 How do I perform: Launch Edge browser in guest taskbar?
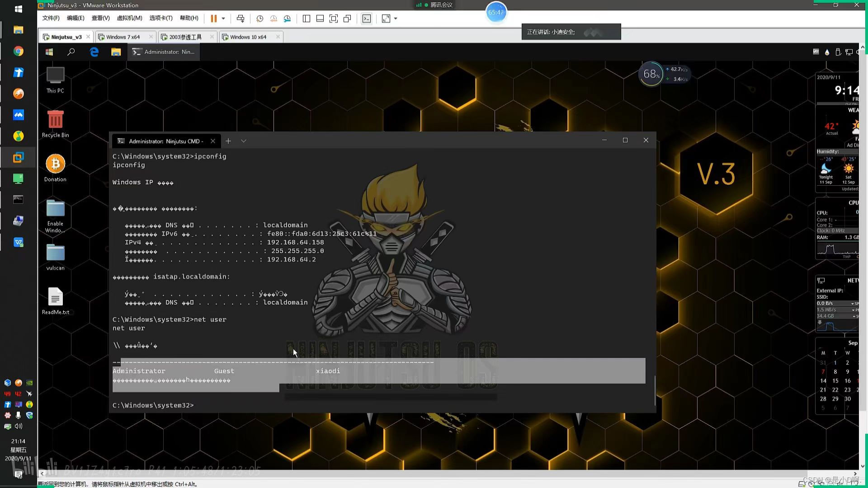click(94, 52)
